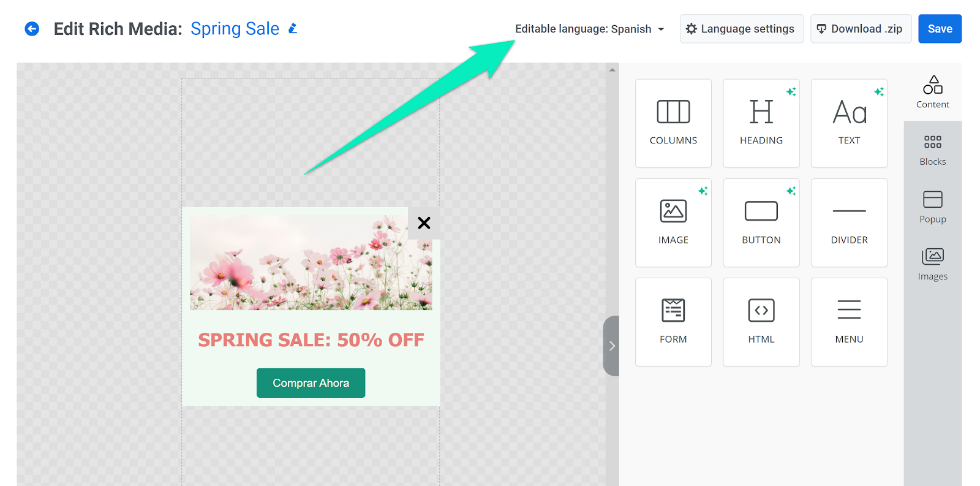Click the Download .zip button
This screenshot has width=980, height=486.
(x=861, y=29)
